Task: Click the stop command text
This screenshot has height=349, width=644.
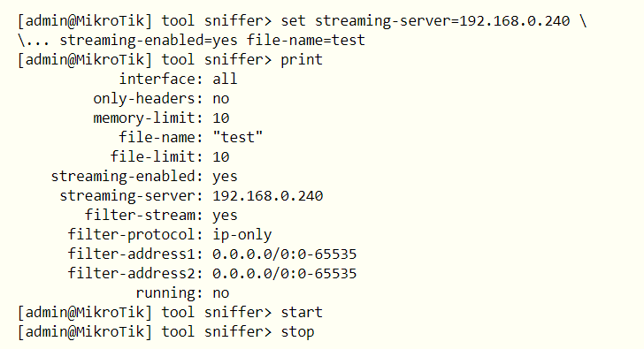Action: [x=297, y=332]
